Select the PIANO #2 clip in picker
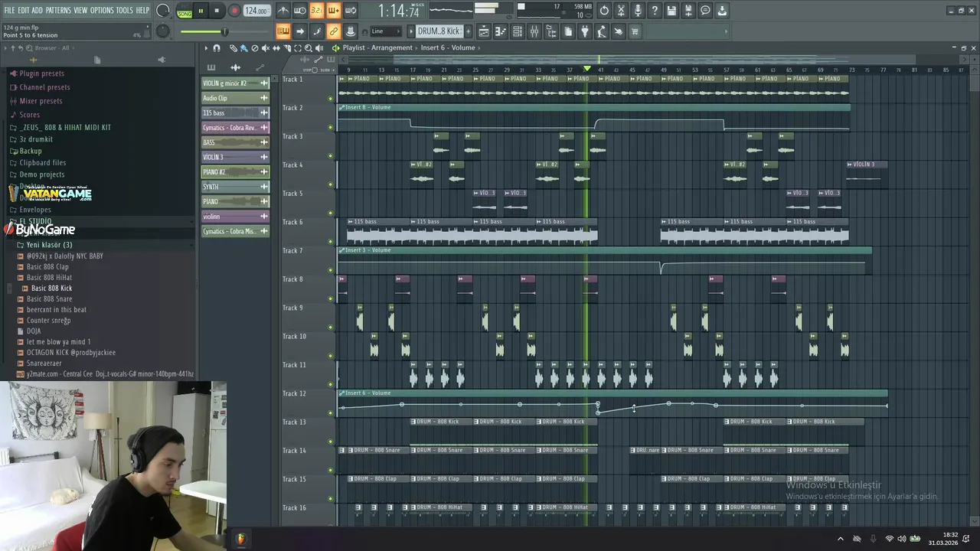 click(235, 172)
